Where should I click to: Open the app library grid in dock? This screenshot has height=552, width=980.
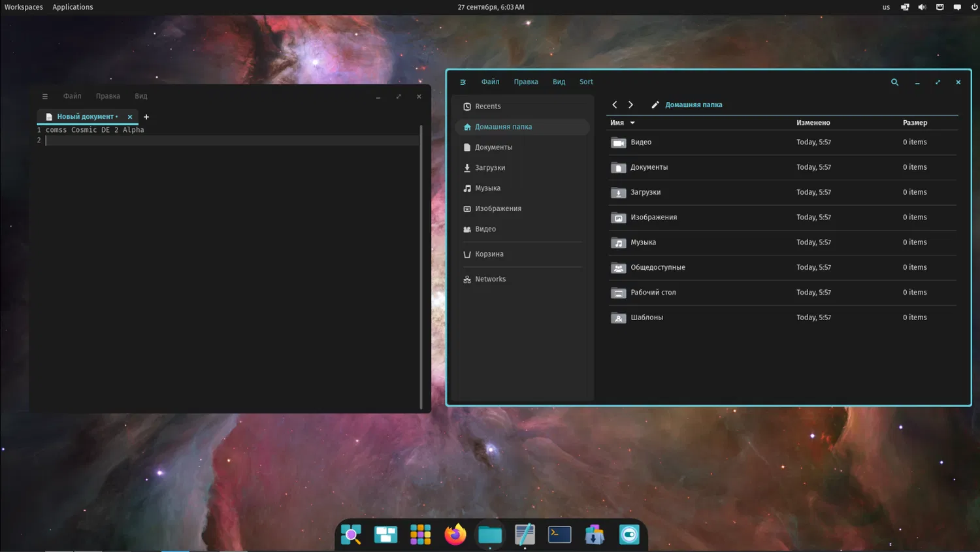point(420,534)
